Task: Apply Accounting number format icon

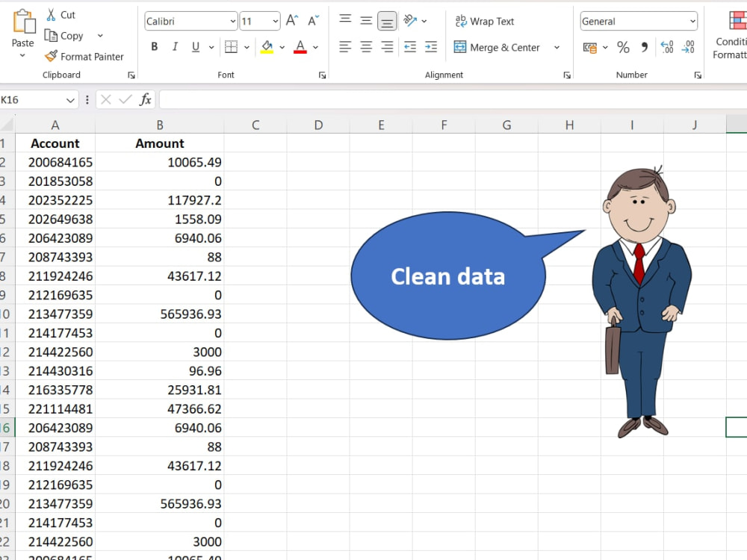Action: [590, 47]
